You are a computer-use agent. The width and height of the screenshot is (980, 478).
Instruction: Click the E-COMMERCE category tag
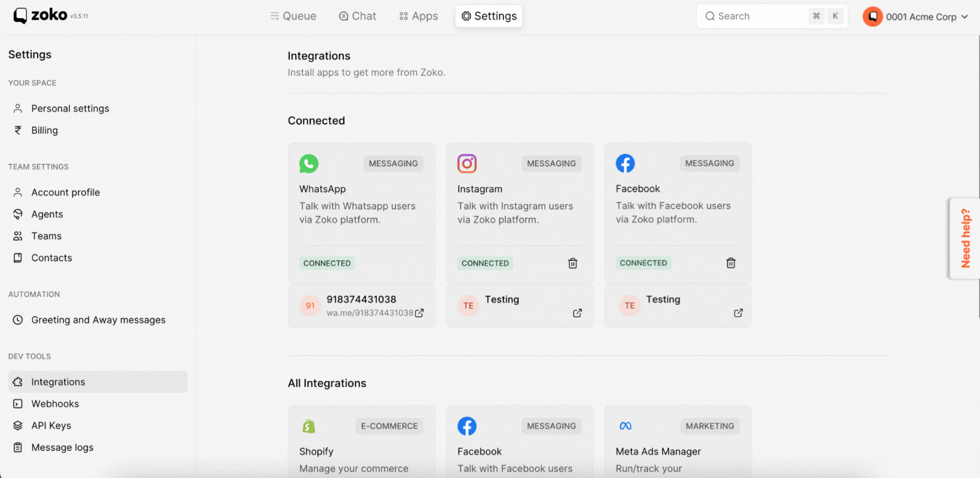(x=389, y=426)
